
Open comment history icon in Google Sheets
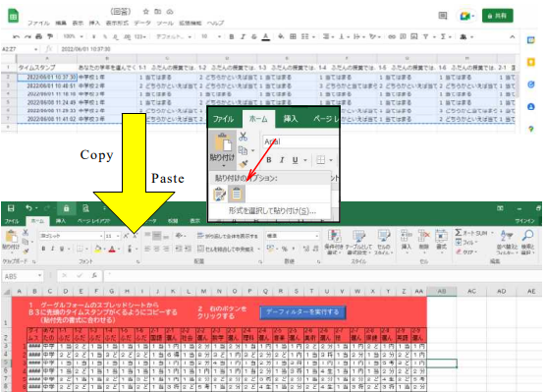[443, 16]
